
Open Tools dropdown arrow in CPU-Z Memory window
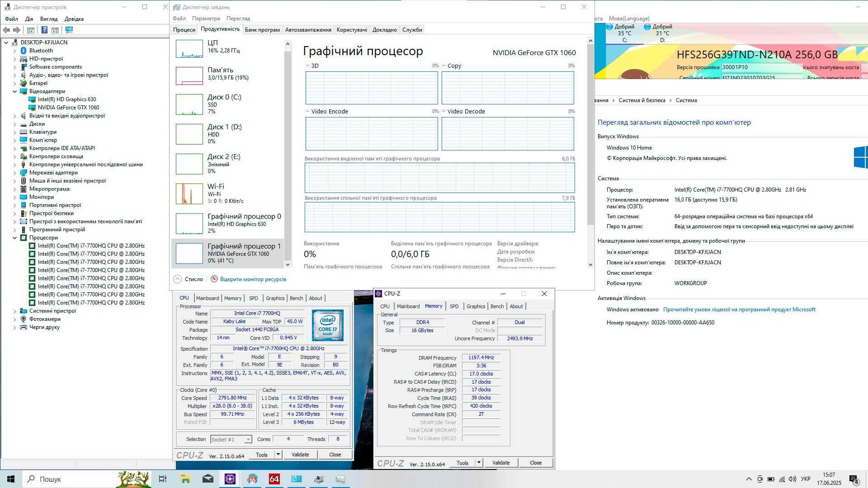tap(479, 463)
